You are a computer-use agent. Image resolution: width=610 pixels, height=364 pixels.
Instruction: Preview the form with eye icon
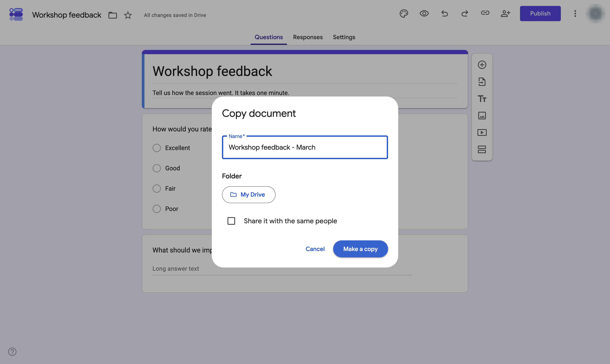pos(424,14)
